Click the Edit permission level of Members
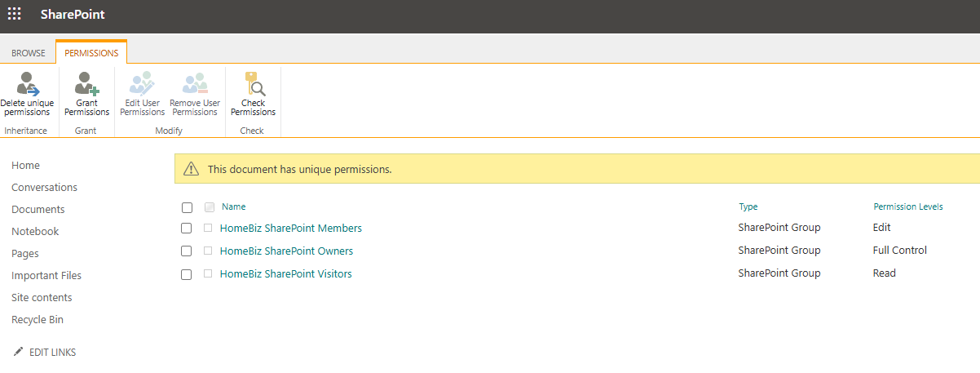Viewport: 980px width, 373px height. (881, 228)
